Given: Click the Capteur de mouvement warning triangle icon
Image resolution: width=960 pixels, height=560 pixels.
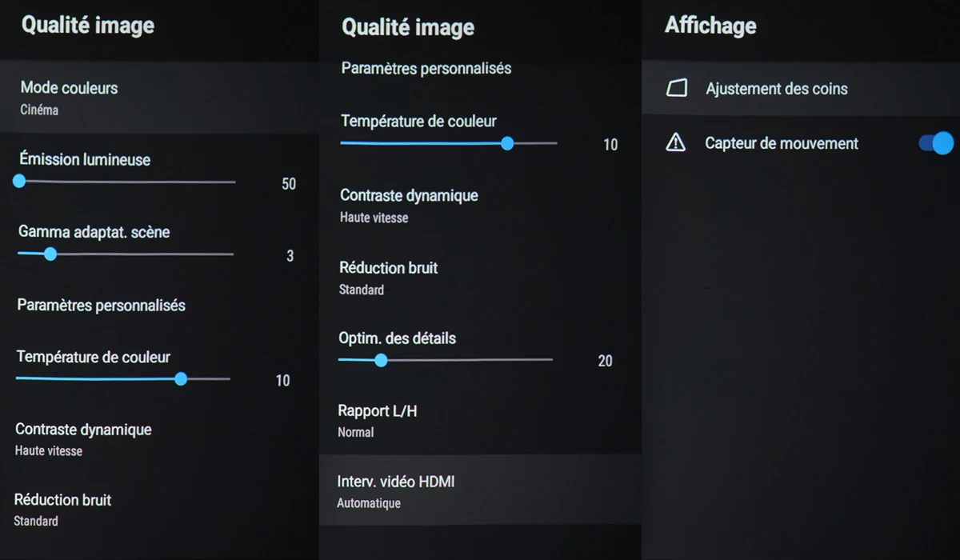Looking at the screenshot, I should (x=676, y=143).
